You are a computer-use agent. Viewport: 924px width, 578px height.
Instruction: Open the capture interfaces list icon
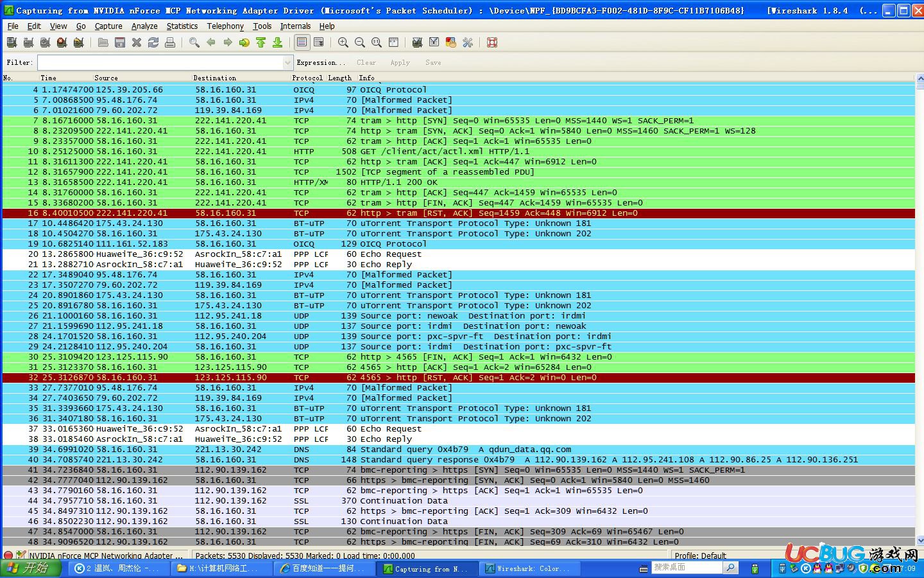pyautogui.click(x=12, y=42)
